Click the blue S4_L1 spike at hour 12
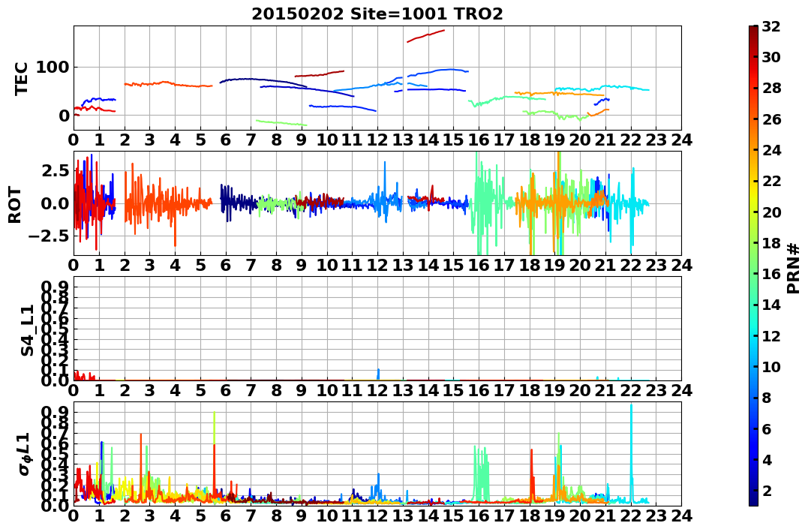 (x=378, y=374)
